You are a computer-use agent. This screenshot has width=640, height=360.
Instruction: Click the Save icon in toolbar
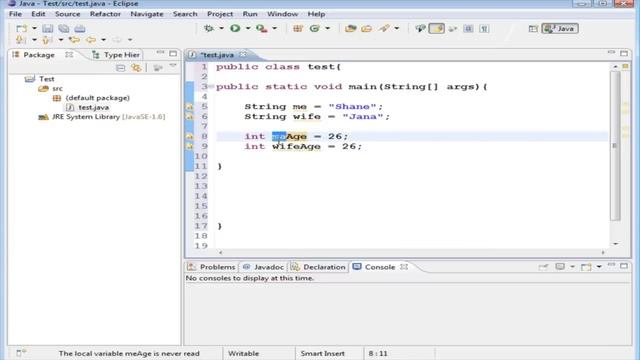(47, 29)
